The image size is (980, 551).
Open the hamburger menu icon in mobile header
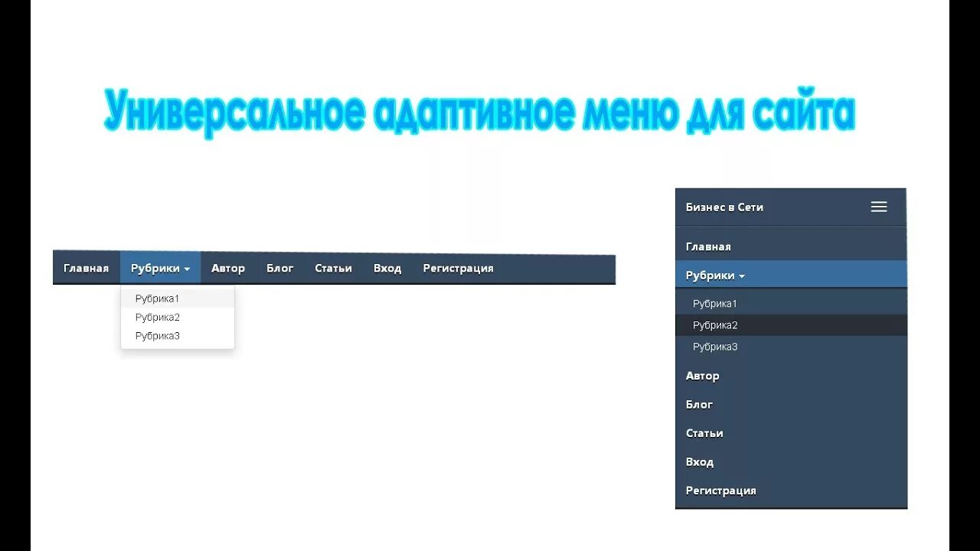tap(879, 207)
